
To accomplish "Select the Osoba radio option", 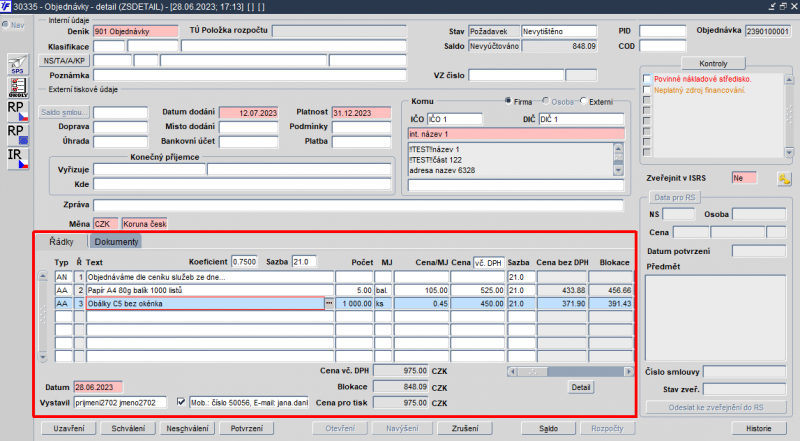I will [x=545, y=101].
